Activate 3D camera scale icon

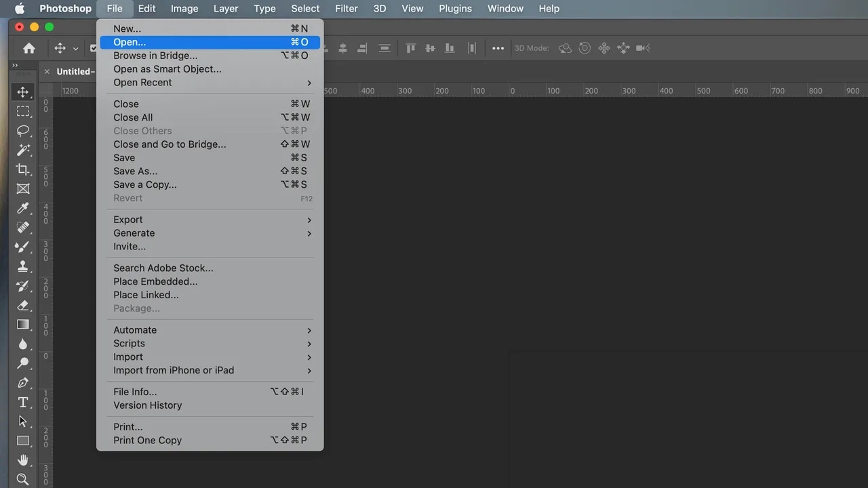643,48
